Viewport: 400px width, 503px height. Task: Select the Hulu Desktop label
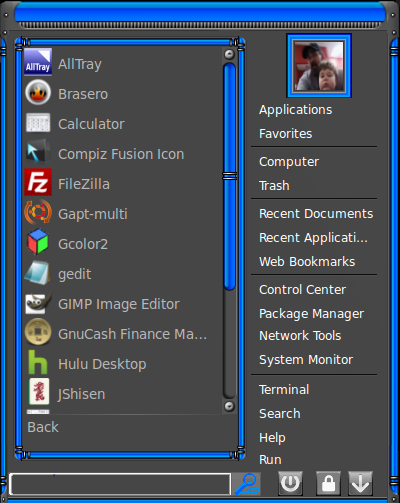pos(102,364)
